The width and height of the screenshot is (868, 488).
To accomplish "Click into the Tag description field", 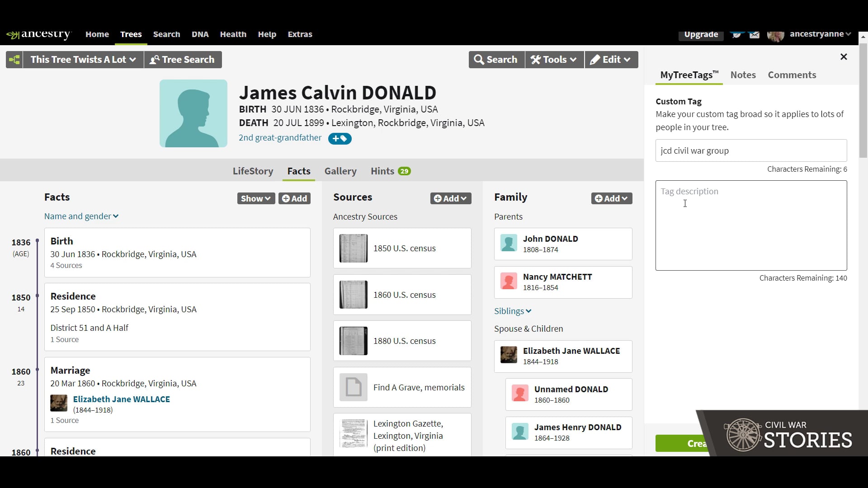I will (750, 225).
